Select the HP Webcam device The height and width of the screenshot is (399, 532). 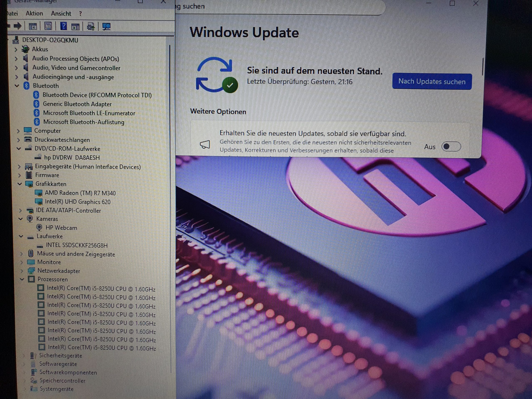[61, 228]
